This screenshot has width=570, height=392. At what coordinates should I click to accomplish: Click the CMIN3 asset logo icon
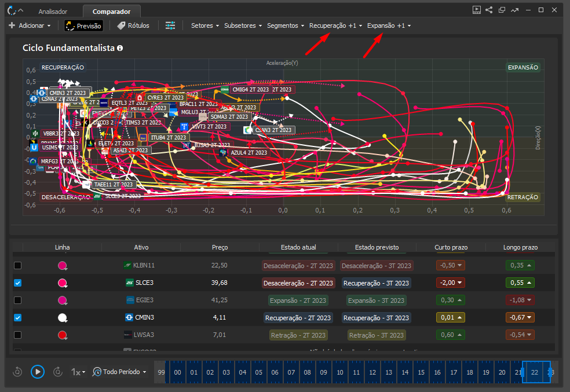pyautogui.click(x=129, y=317)
